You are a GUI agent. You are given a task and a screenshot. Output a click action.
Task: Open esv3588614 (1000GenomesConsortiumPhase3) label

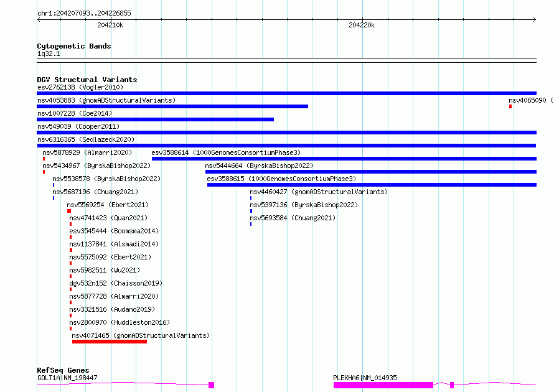coord(226,152)
